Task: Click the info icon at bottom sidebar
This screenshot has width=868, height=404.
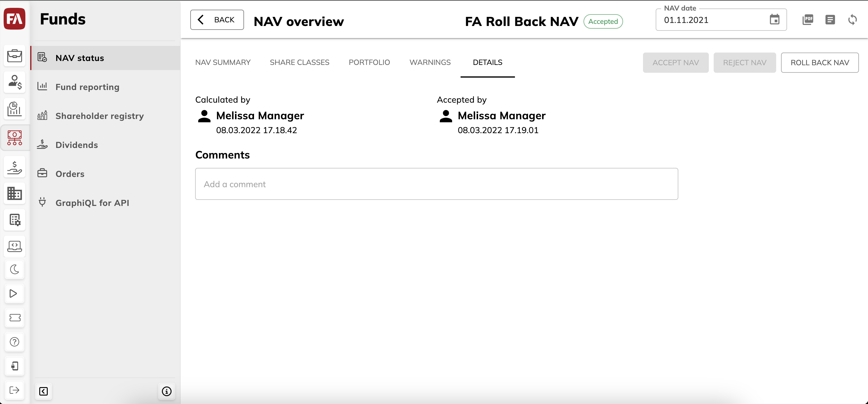Action: (167, 391)
